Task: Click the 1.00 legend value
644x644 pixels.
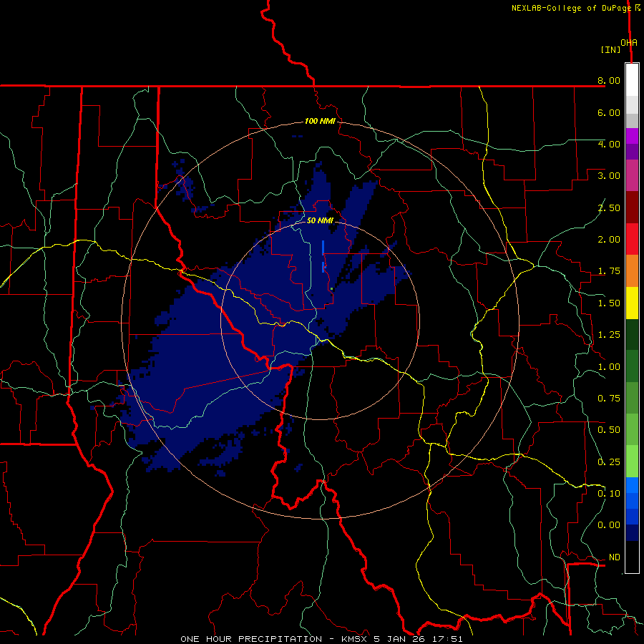Action: coord(609,367)
